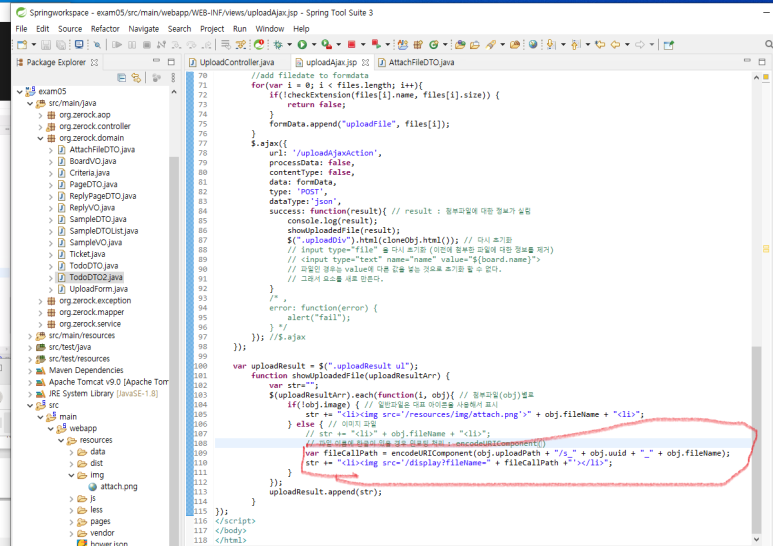The image size is (773, 546).
Task: Open the Project menu
Action: coord(212,29)
